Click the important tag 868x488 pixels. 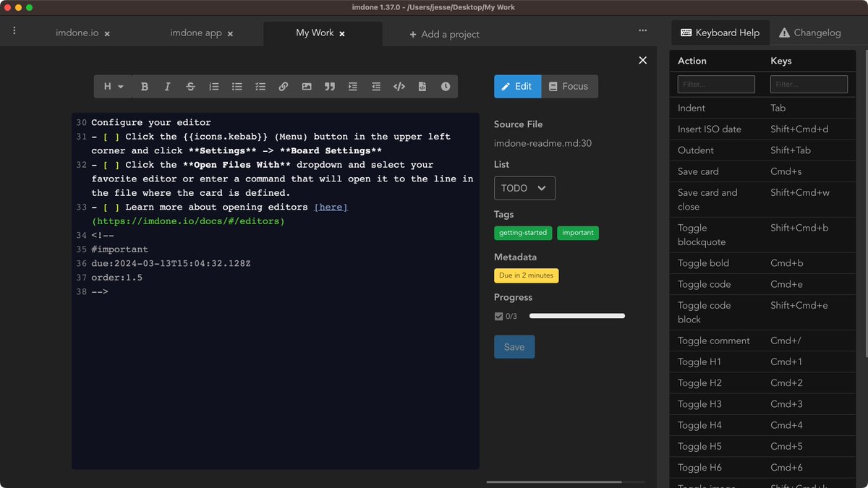click(578, 233)
